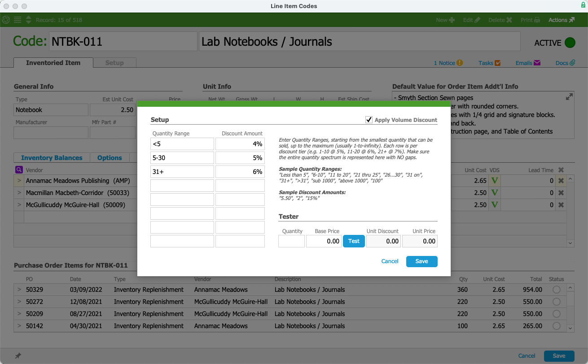Open the Tasks link
Image resolution: width=588 pixels, height=364 pixels.
pos(489,63)
